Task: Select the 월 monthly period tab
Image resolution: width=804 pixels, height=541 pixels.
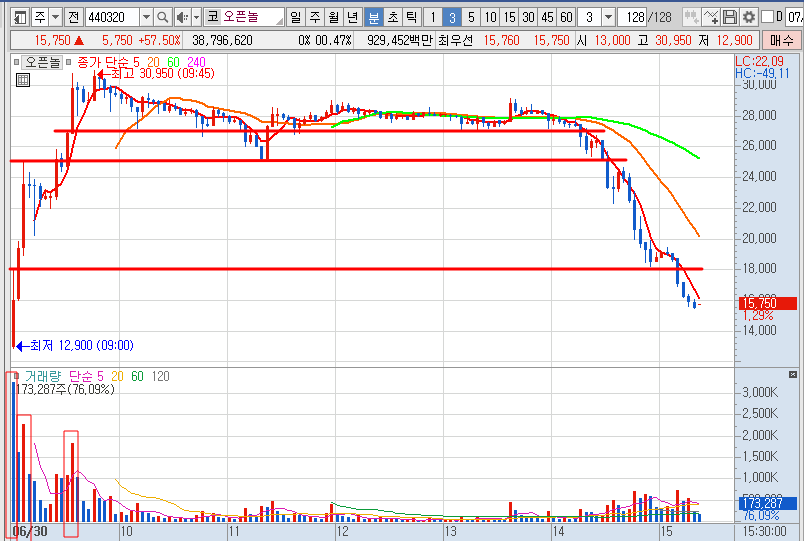Action: [334, 17]
